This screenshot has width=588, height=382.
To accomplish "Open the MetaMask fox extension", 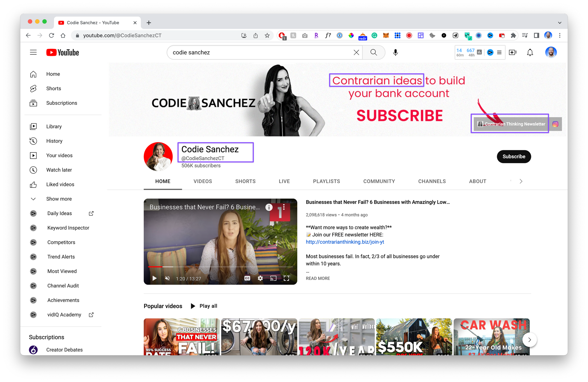I will click(x=386, y=35).
